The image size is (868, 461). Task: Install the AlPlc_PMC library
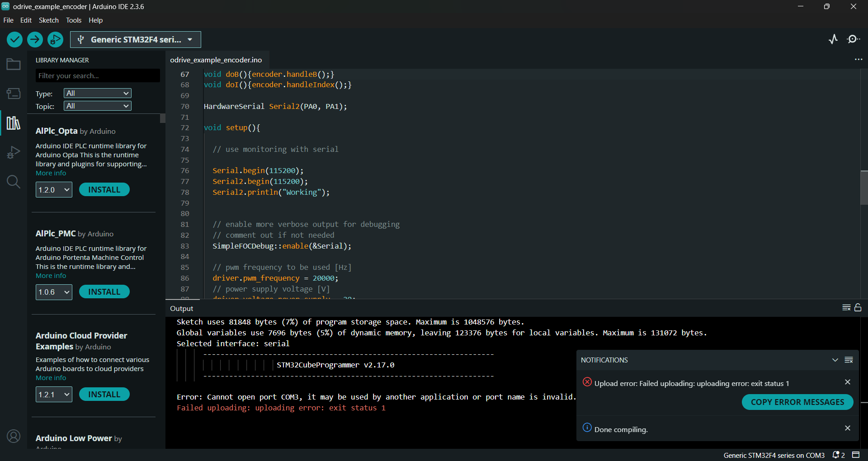104,292
